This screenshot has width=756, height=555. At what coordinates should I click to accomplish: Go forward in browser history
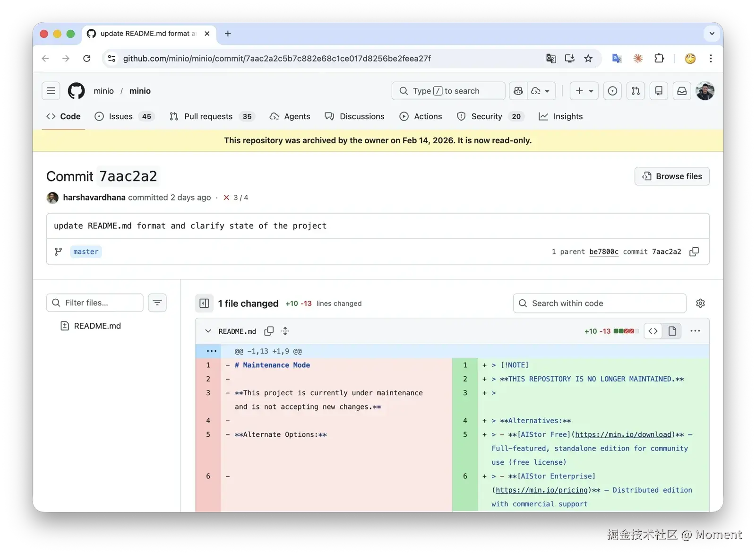click(66, 58)
